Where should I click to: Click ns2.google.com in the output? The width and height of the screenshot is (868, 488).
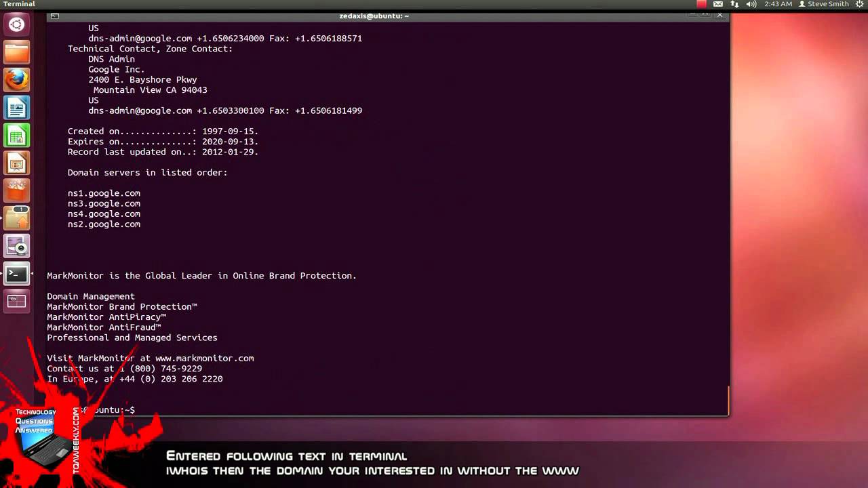click(x=104, y=224)
